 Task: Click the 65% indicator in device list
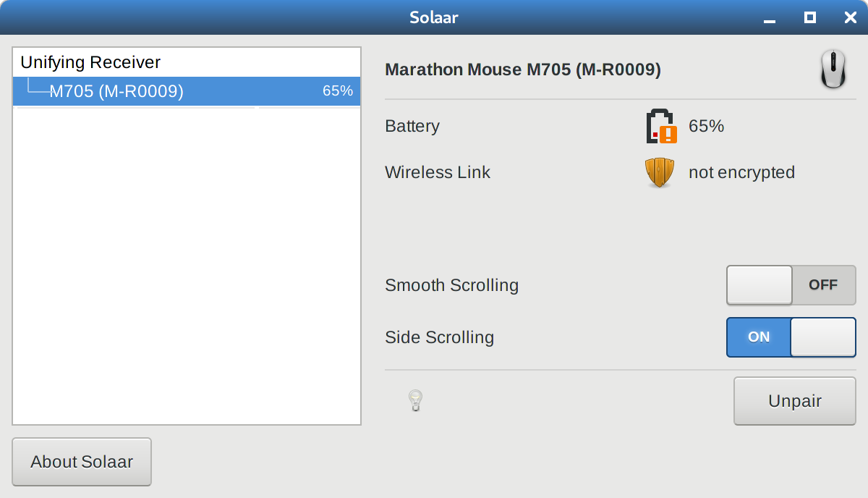338,91
